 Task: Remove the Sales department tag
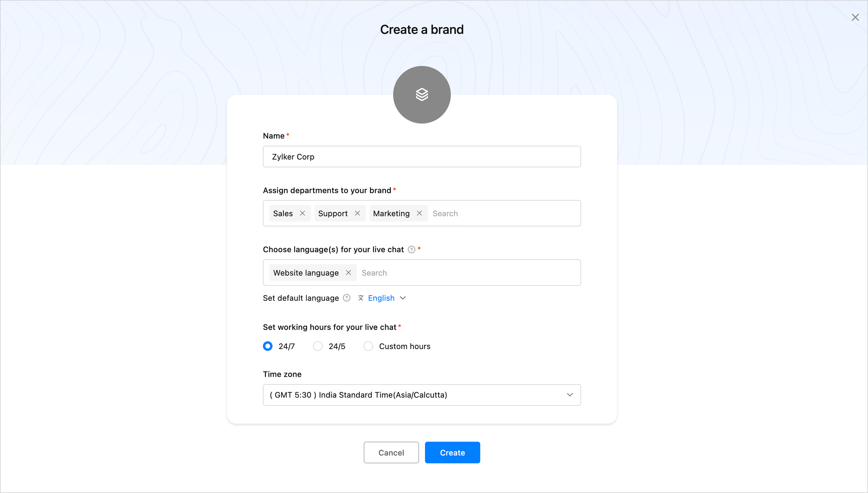pyautogui.click(x=302, y=213)
